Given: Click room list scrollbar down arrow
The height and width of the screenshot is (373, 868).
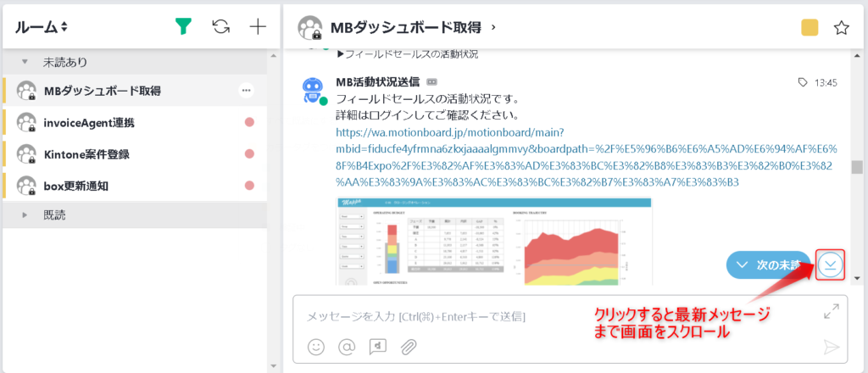Looking at the screenshot, I should (x=272, y=366).
